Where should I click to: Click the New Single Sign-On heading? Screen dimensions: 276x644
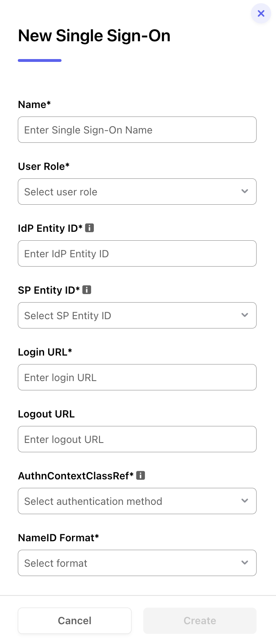pyautogui.click(x=94, y=36)
